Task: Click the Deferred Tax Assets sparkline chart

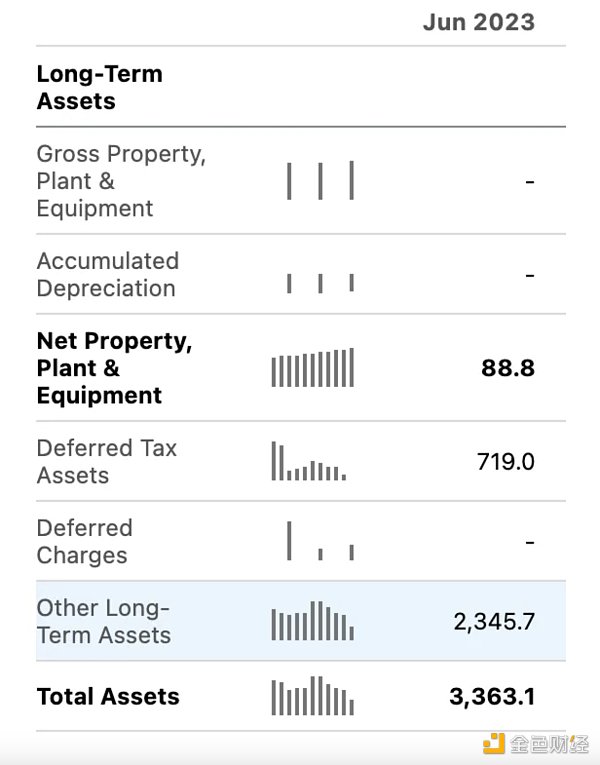Action: [308, 462]
